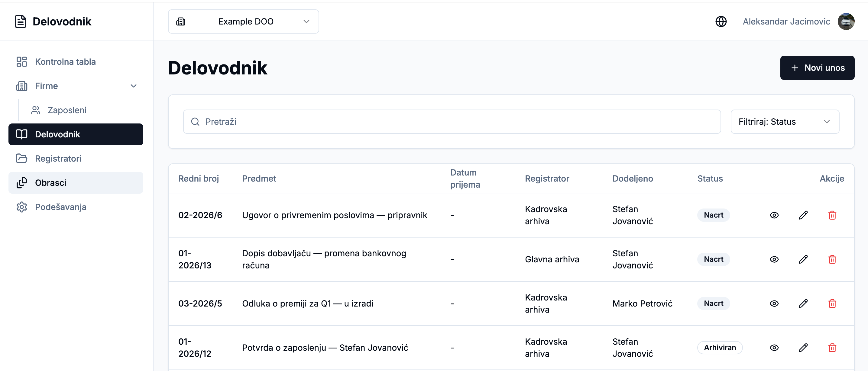Click the Arhiviran status badge
The height and width of the screenshot is (371, 868).
(x=720, y=348)
